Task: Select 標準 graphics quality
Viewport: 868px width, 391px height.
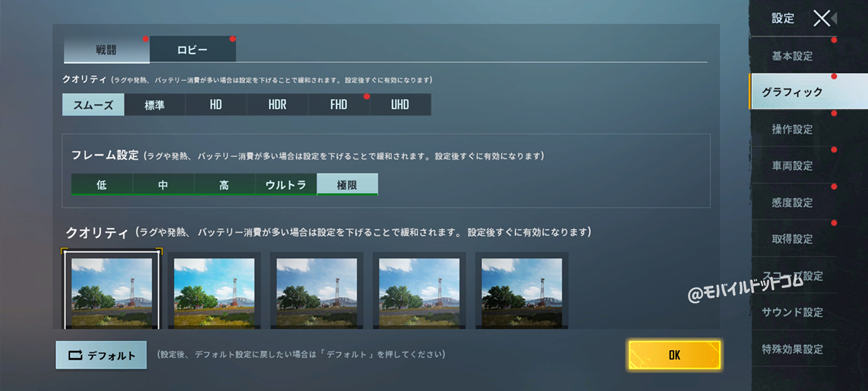Action: (x=155, y=105)
